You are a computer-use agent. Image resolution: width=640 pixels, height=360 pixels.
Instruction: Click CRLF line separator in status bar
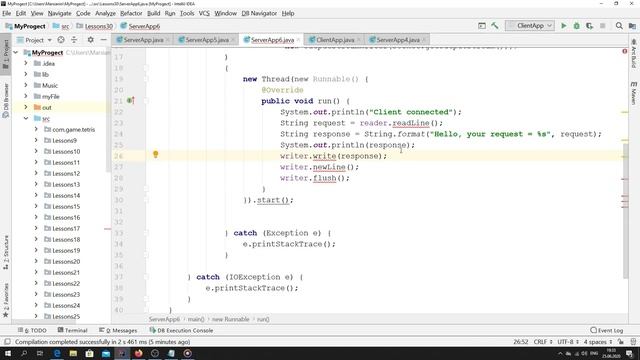click(543, 342)
